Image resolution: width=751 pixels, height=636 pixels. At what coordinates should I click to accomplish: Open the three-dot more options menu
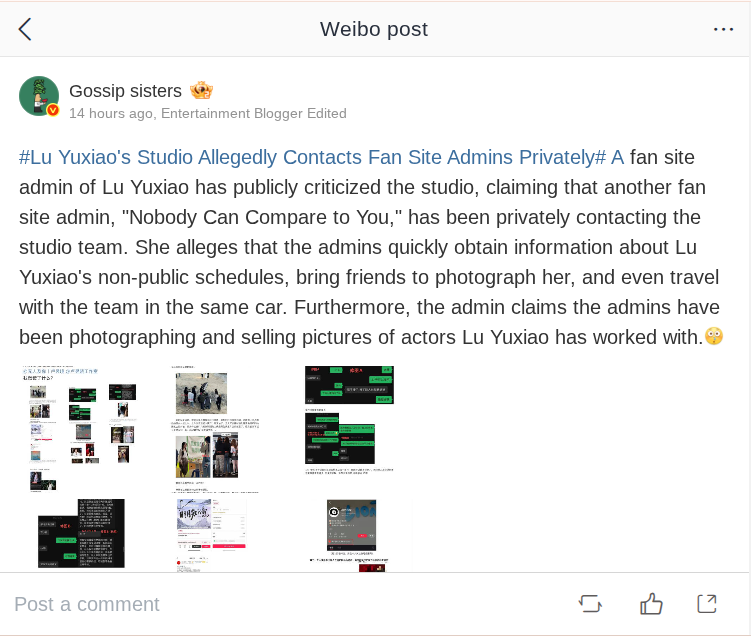(x=723, y=29)
